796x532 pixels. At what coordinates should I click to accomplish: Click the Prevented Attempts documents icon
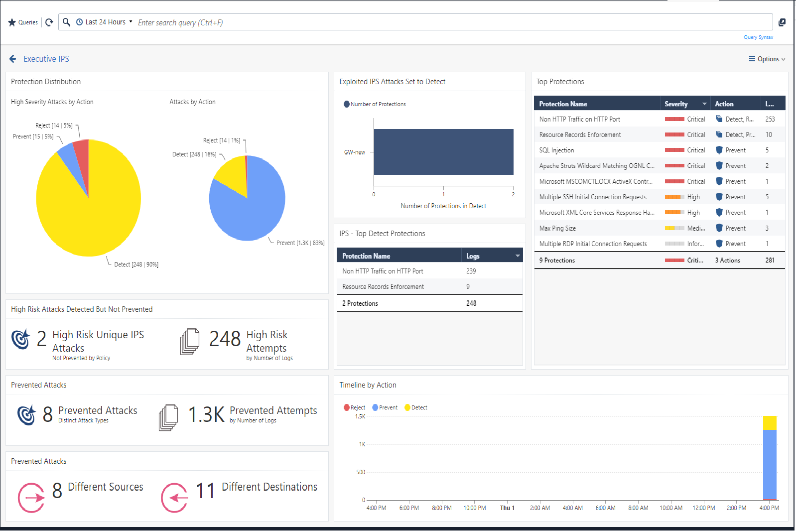tap(168, 417)
